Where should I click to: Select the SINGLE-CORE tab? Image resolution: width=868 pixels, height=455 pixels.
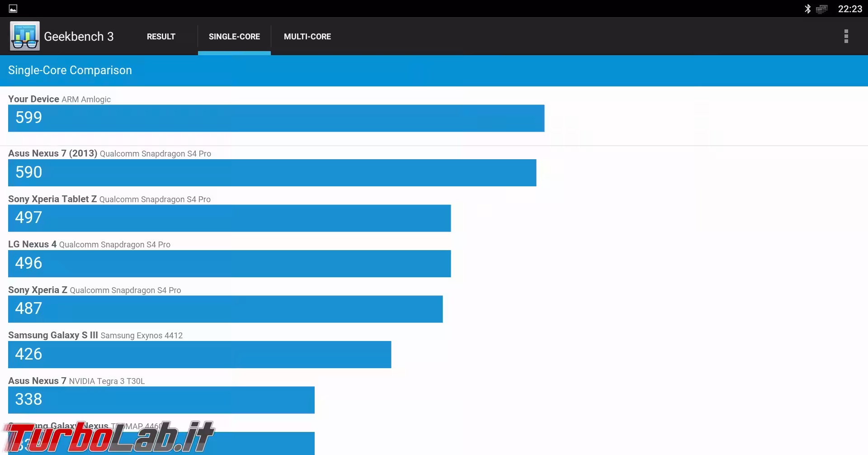(234, 37)
